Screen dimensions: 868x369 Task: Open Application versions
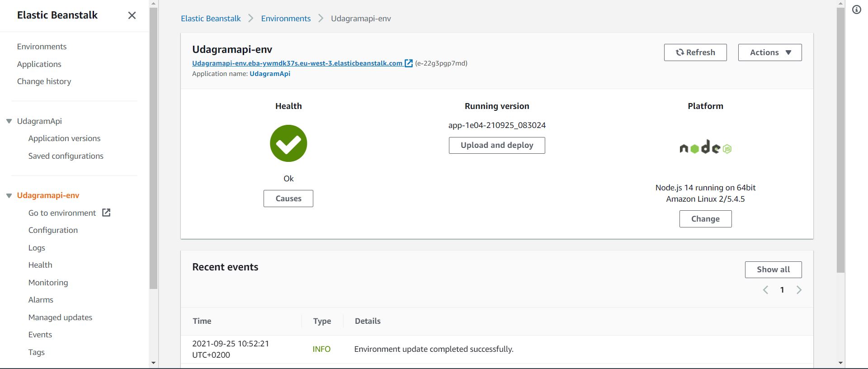[x=64, y=138]
